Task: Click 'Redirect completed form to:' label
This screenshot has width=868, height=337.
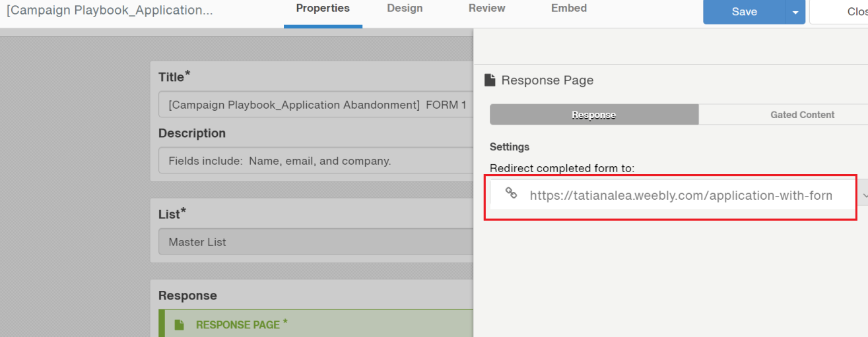Action: point(562,168)
